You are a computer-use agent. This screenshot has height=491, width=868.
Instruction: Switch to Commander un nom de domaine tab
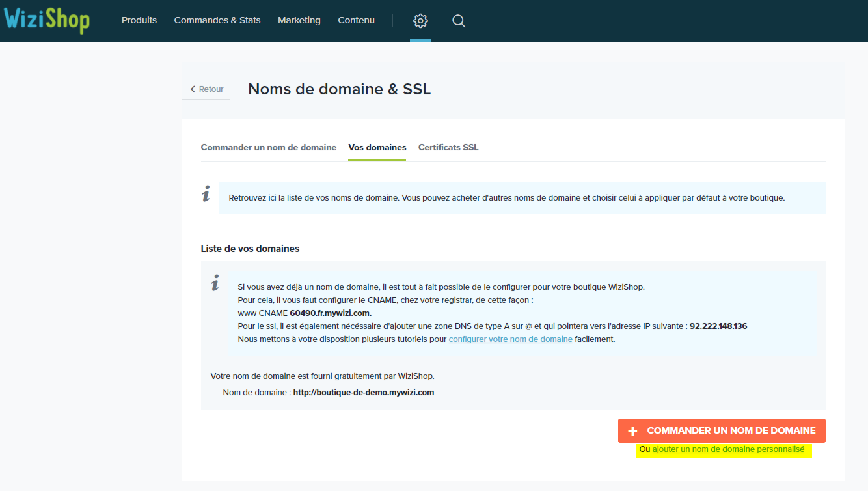pos(269,147)
